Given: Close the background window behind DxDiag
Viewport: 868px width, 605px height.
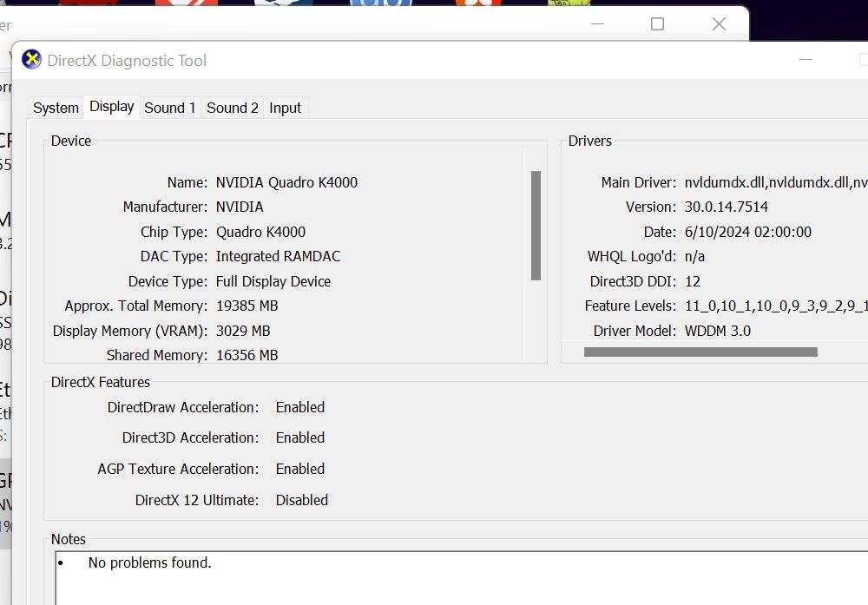Looking at the screenshot, I should pyautogui.click(x=719, y=23).
